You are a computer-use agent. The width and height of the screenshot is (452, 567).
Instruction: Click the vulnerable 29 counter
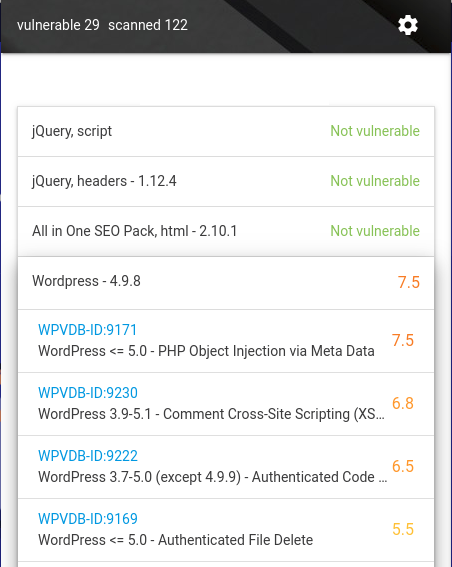click(58, 25)
